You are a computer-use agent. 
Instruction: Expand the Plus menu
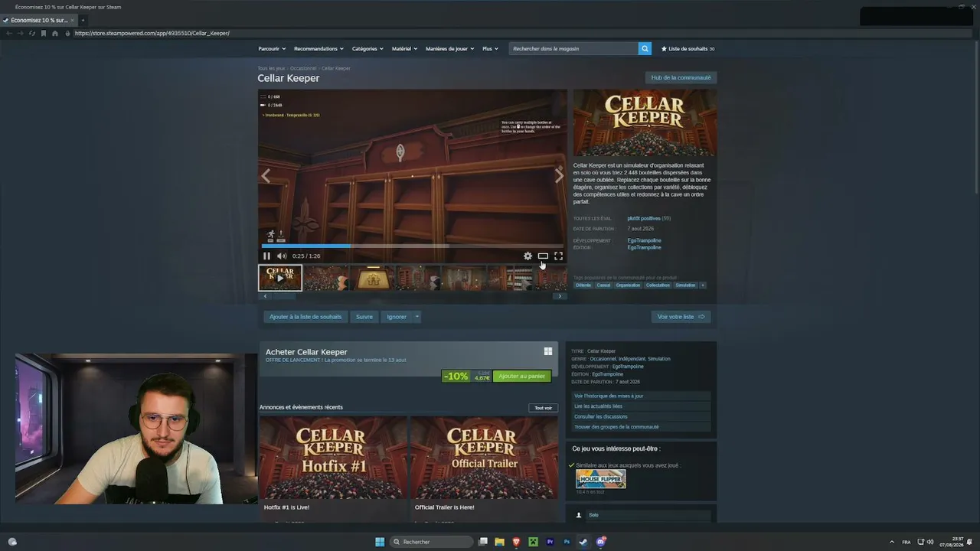click(490, 49)
